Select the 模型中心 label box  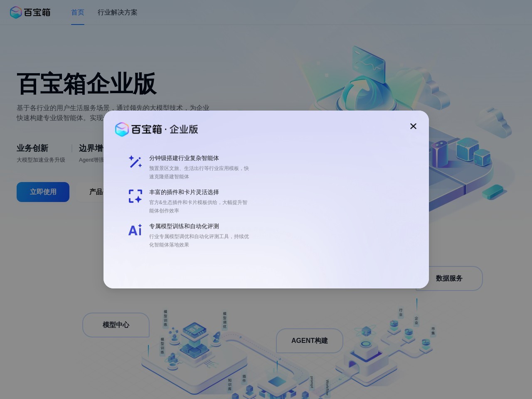click(x=116, y=325)
